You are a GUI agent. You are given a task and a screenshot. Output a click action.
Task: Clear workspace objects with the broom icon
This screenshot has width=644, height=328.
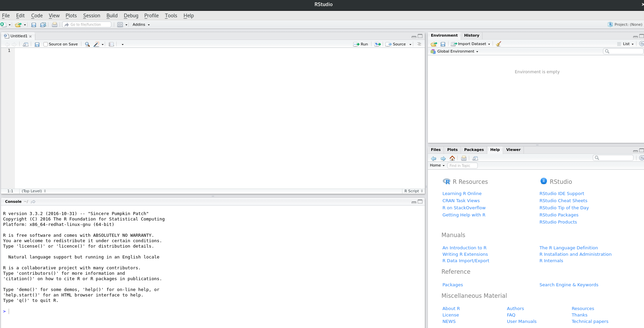tap(498, 44)
